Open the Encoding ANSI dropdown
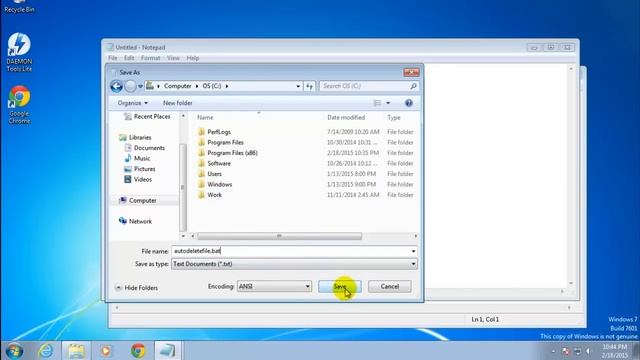 [x=274, y=287]
